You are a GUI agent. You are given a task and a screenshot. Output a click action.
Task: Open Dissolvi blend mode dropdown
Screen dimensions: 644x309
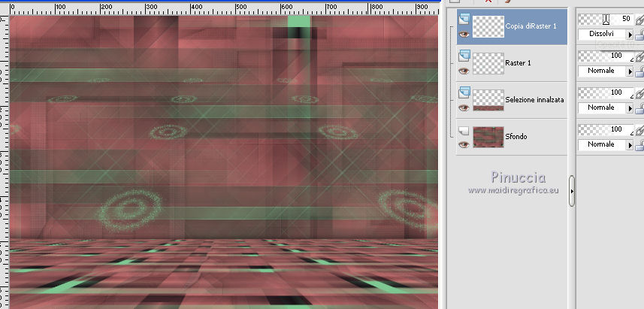pyautogui.click(x=606, y=34)
